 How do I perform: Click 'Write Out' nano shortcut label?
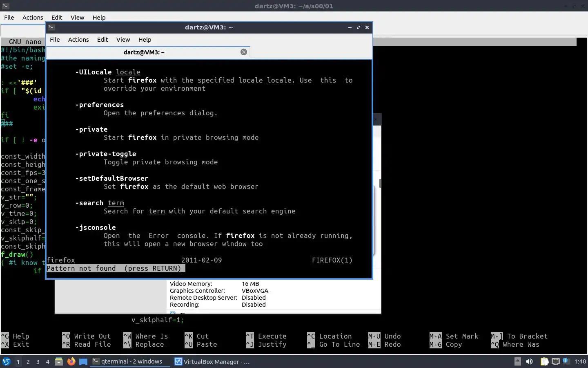[x=92, y=336]
